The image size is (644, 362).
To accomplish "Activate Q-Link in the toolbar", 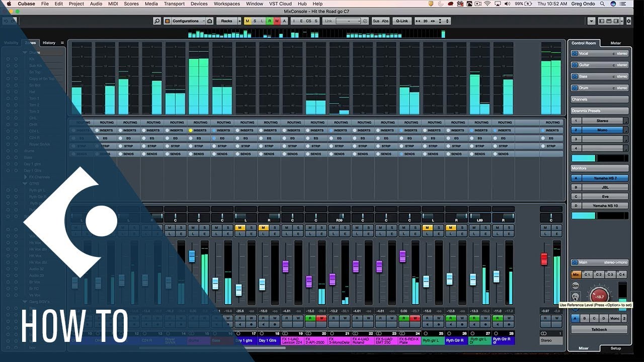I will (x=403, y=21).
